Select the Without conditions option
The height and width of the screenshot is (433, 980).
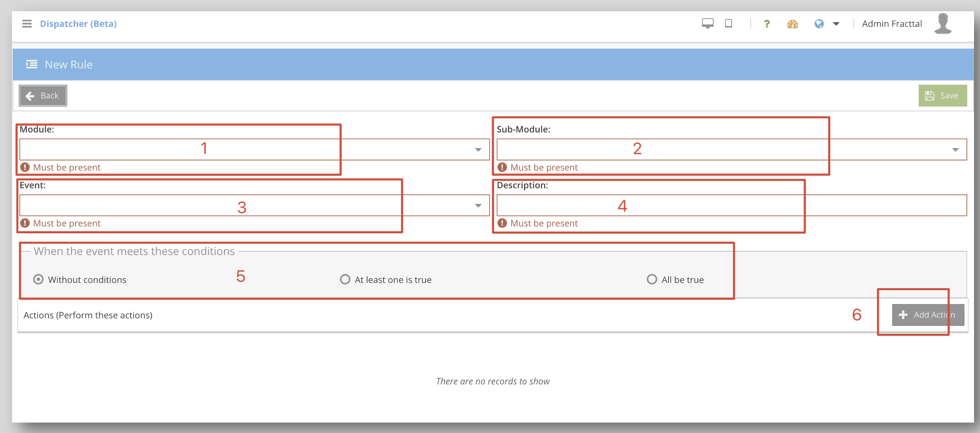pos(38,280)
